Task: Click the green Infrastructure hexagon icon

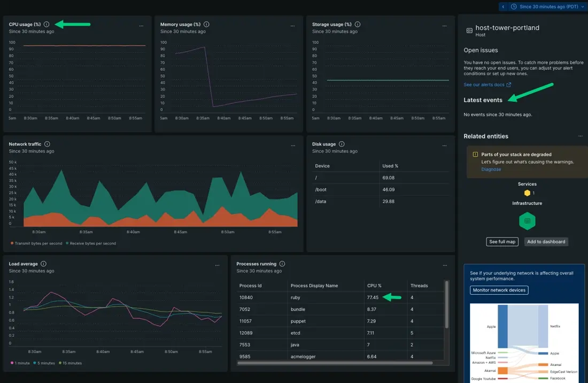Action: point(527,220)
